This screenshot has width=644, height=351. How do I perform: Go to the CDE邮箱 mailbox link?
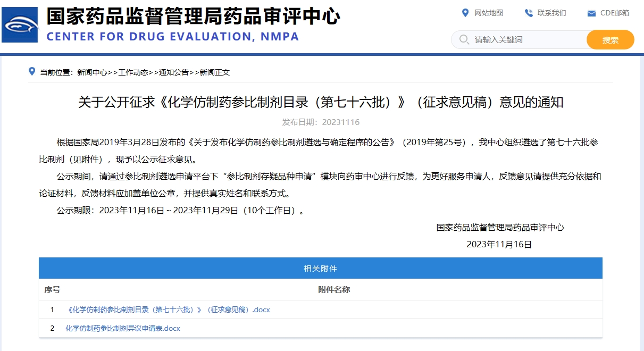(614, 13)
